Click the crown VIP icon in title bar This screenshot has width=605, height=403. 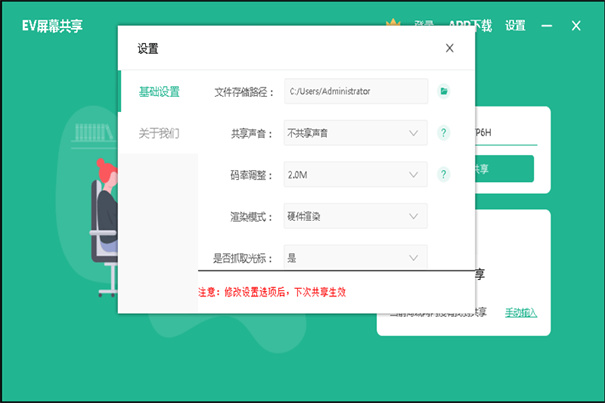click(393, 22)
